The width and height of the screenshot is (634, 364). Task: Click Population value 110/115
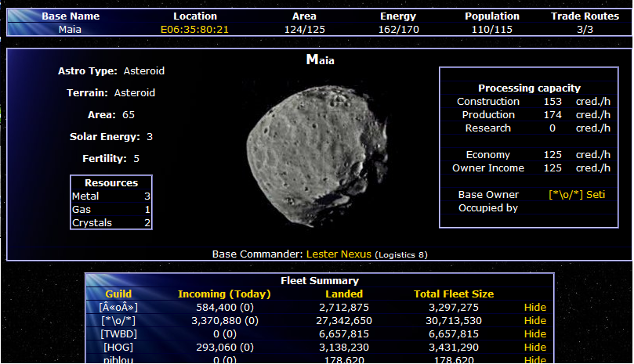491,30
